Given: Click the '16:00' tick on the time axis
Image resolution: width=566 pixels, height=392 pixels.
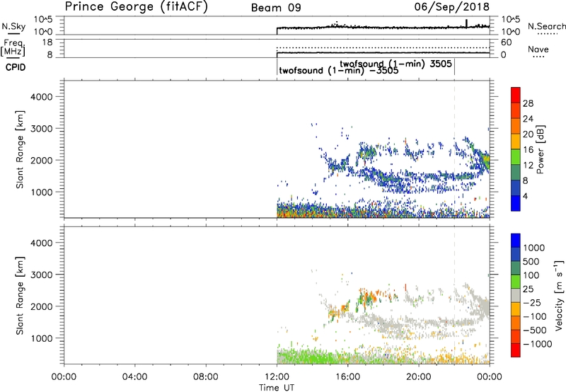Looking at the screenshot, I should (347, 377).
